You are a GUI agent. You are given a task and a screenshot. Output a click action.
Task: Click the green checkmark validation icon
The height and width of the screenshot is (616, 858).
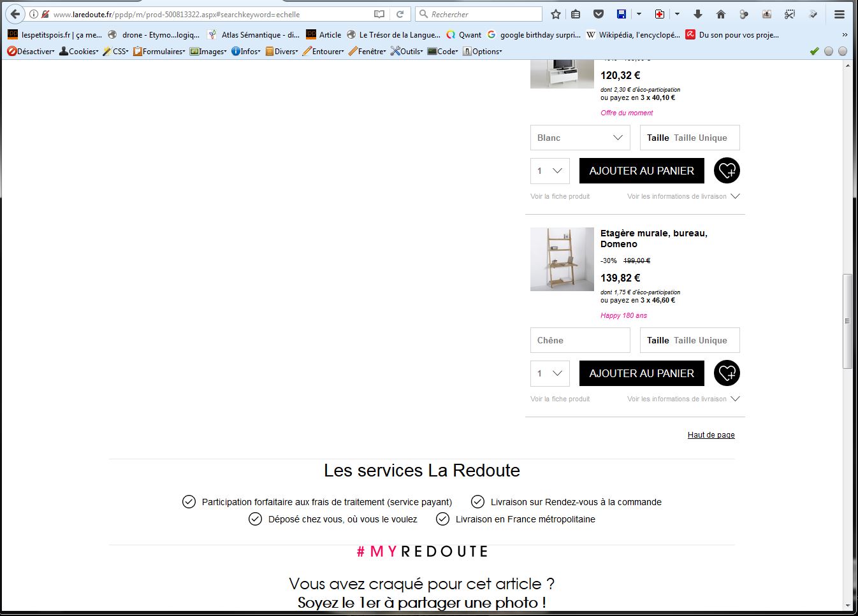[814, 51]
